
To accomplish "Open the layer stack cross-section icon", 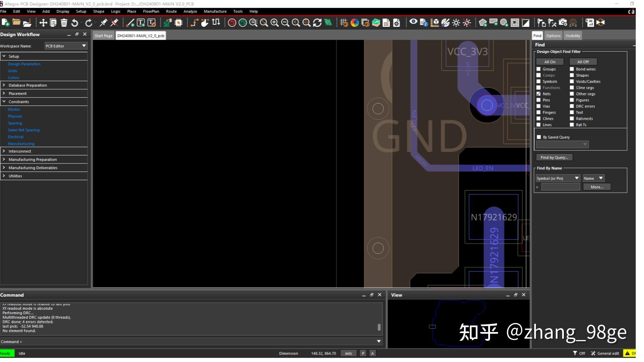I will [376, 23].
